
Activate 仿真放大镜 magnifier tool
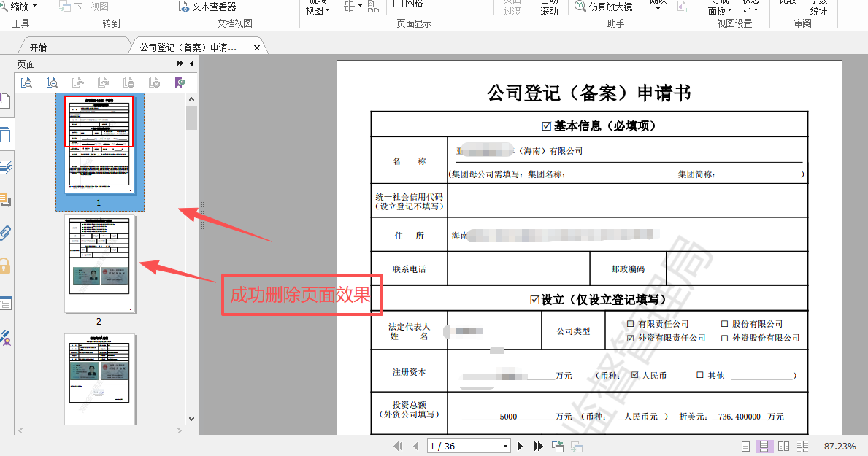point(604,7)
